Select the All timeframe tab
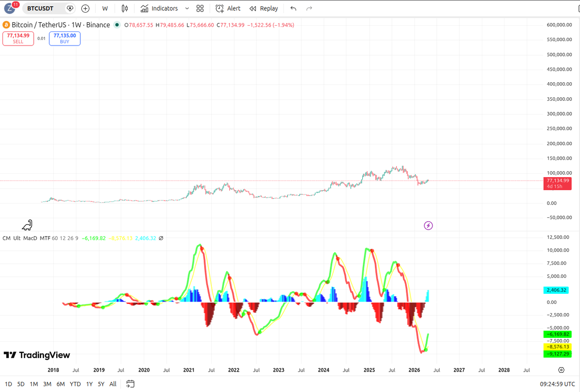 [x=113, y=384]
